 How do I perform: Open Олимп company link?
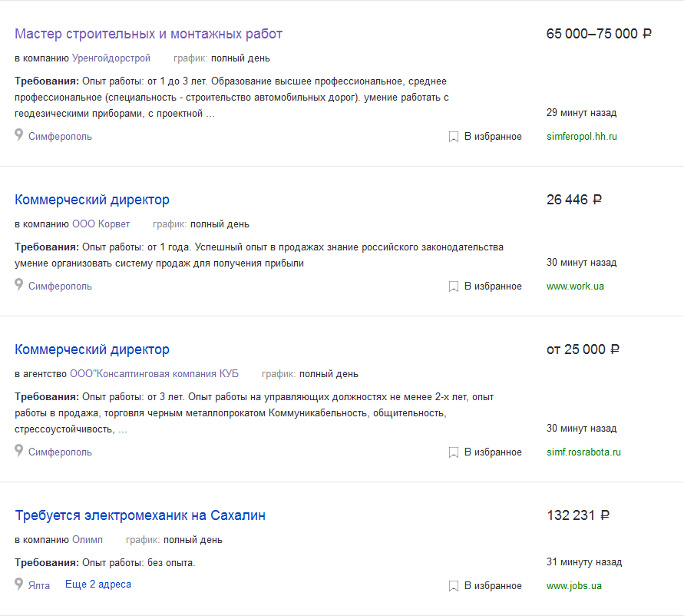[x=88, y=540]
